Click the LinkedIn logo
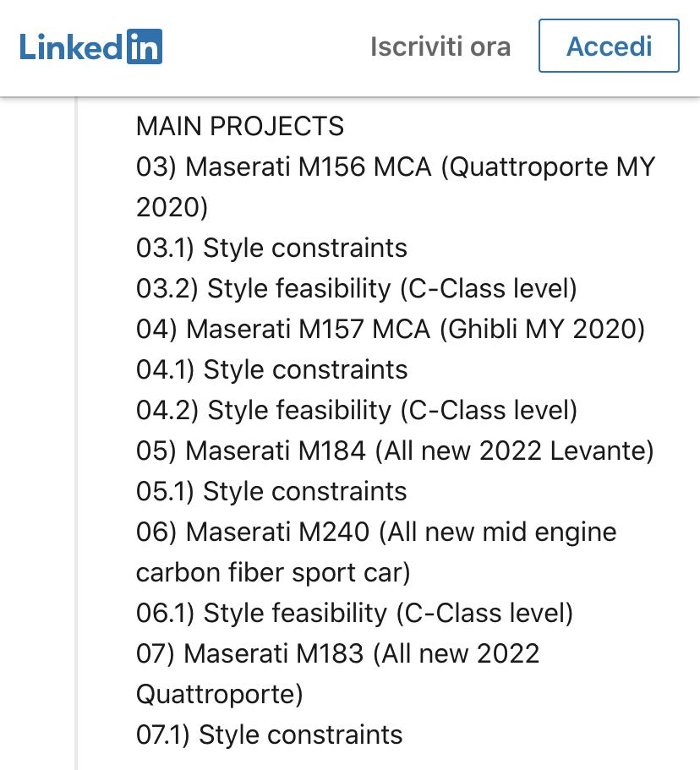Screen dimensions: 700x770 [x=90, y=46]
